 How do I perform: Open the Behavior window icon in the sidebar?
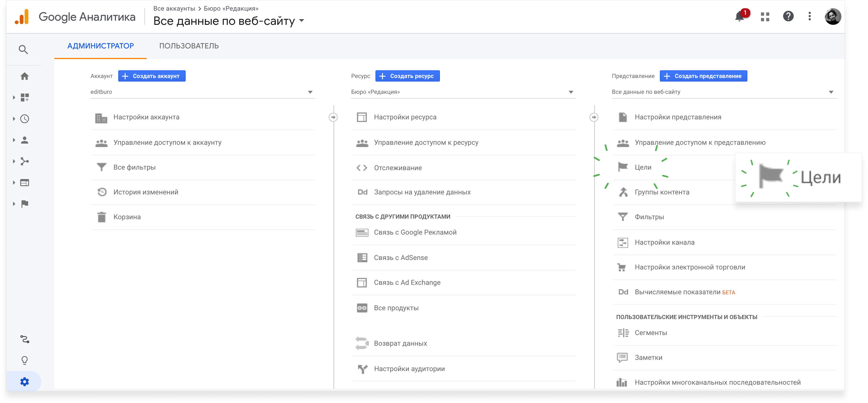pos(25,183)
